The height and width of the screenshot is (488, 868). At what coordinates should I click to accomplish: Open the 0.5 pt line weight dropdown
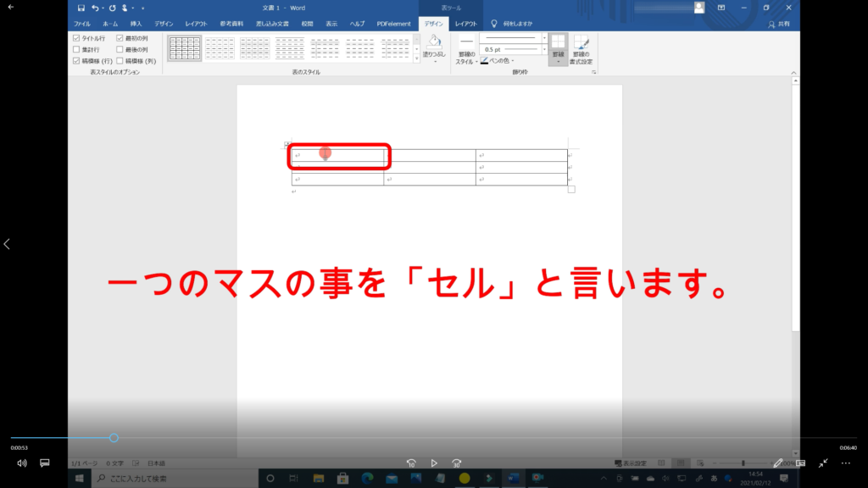(x=542, y=49)
